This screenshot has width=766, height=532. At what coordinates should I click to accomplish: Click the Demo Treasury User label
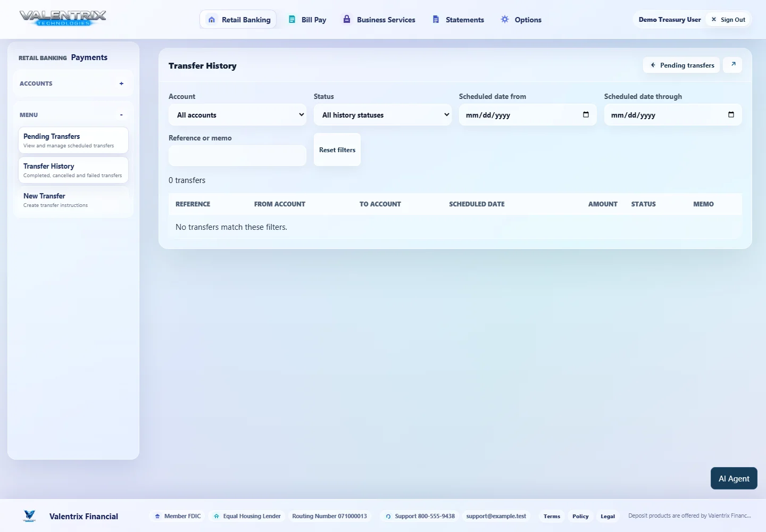670,20
